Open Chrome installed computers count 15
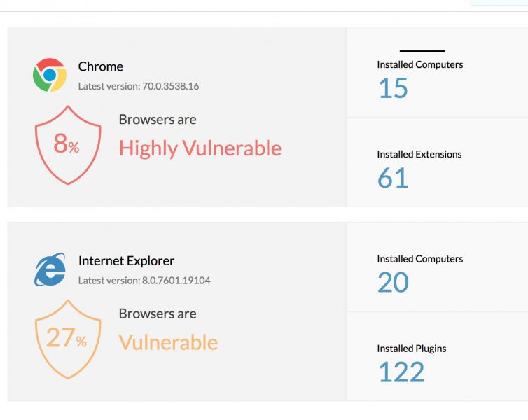 click(x=393, y=87)
